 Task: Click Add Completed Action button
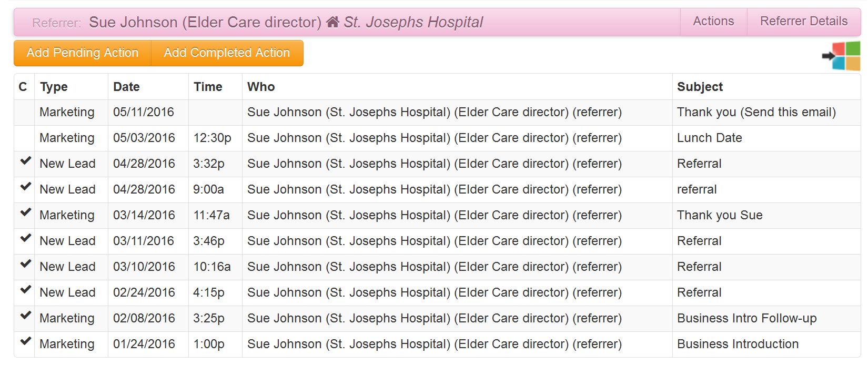click(x=227, y=53)
